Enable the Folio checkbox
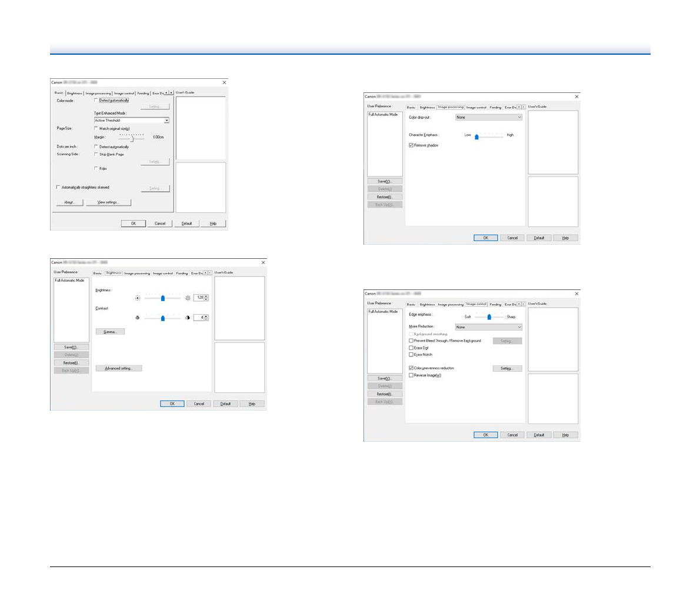 (96, 169)
